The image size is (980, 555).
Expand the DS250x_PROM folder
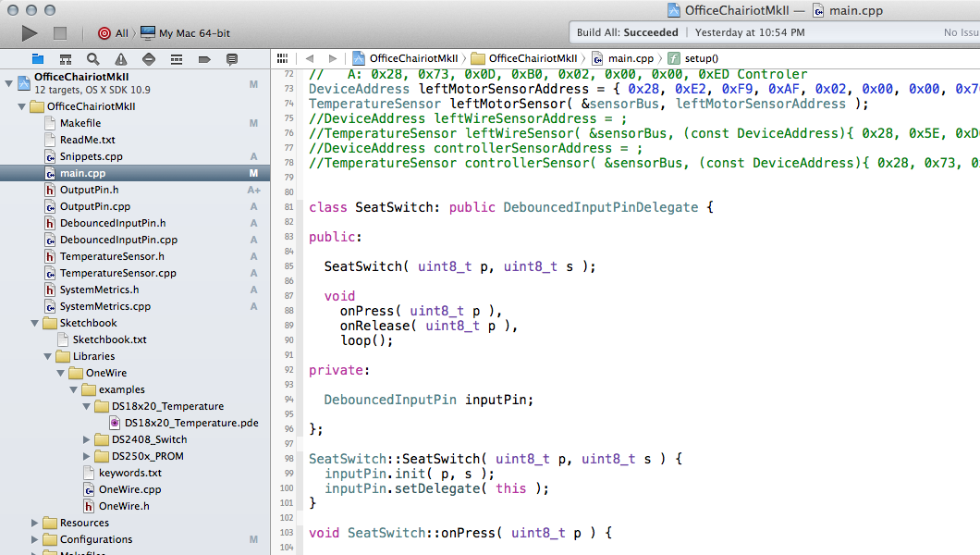click(x=87, y=456)
